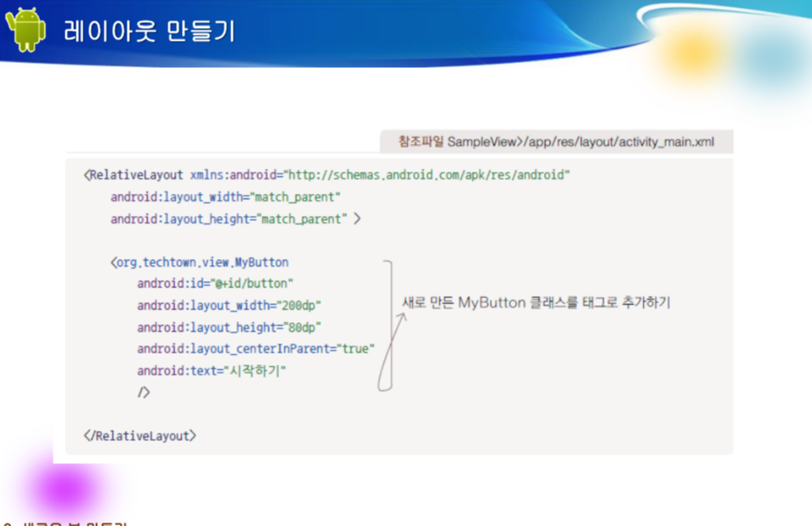This screenshot has height=526, width=812.
Task: Click the self-closing /> tag line
Action: 144,393
